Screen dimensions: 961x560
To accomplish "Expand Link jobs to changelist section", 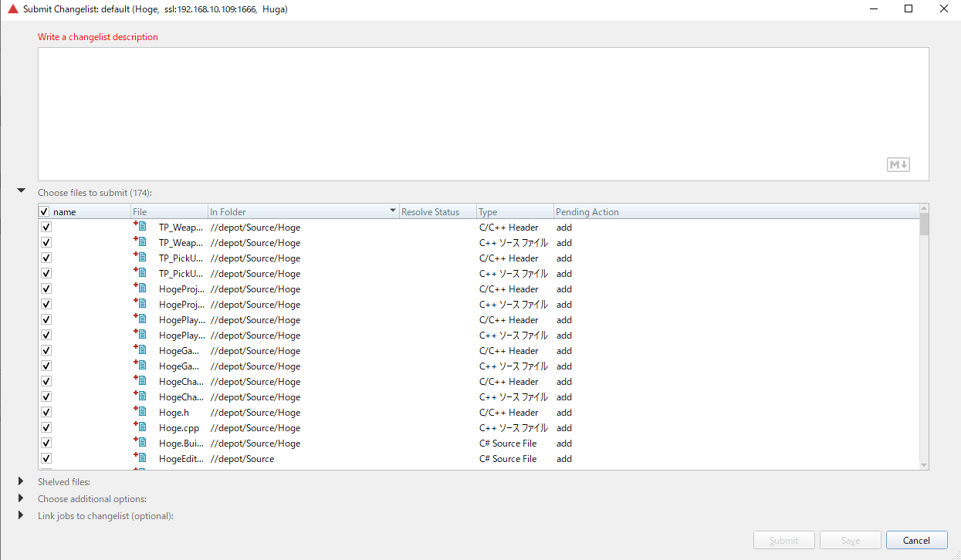I will click(x=21, y=515).
